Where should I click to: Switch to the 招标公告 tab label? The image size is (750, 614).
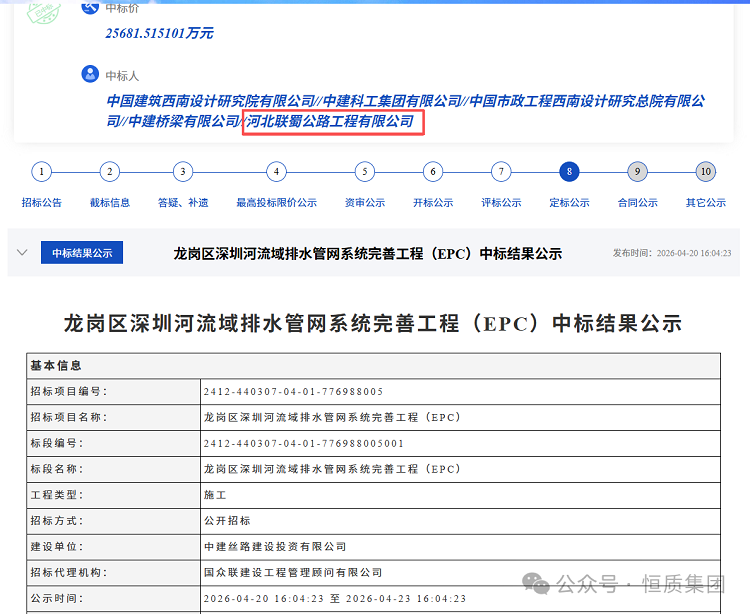pos(41,203)
